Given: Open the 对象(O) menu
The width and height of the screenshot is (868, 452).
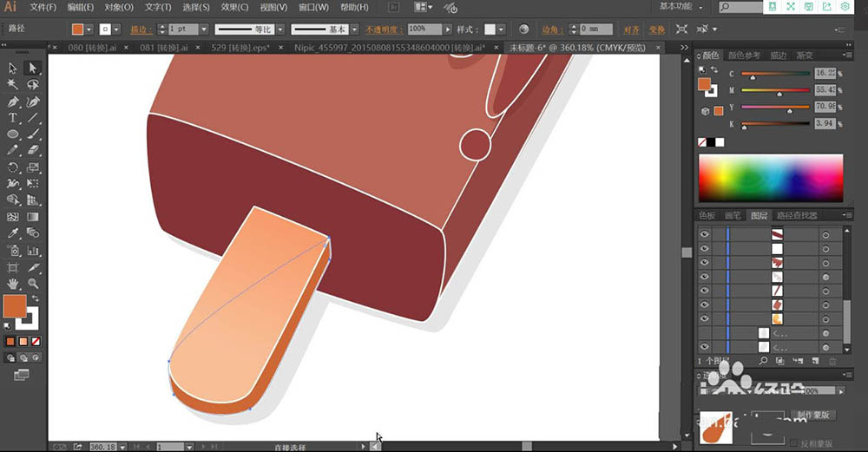Looking at the screenshot, I should [x=119, y=7].
